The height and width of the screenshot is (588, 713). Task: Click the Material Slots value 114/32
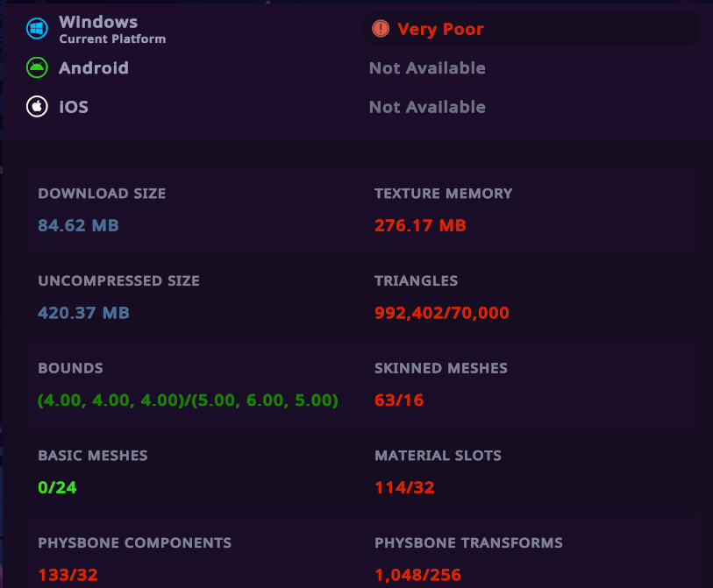[404, 487]
